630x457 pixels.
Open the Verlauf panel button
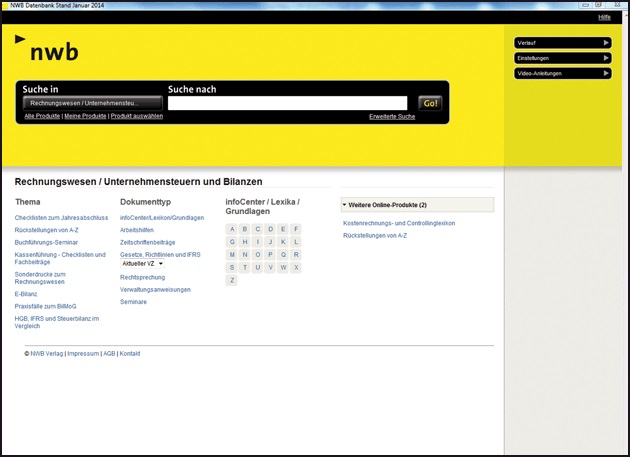point(562,43)
